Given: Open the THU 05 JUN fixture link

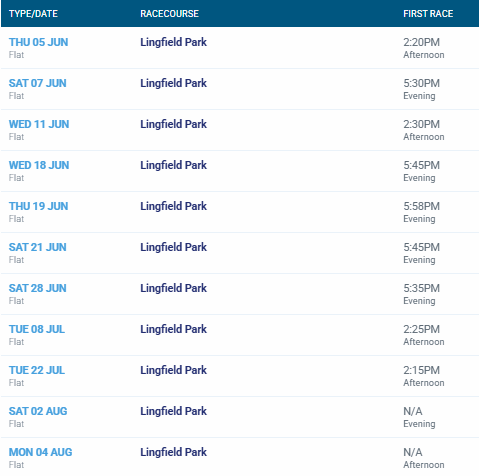Looking at the screenshot, I should (x=38, y=42).
